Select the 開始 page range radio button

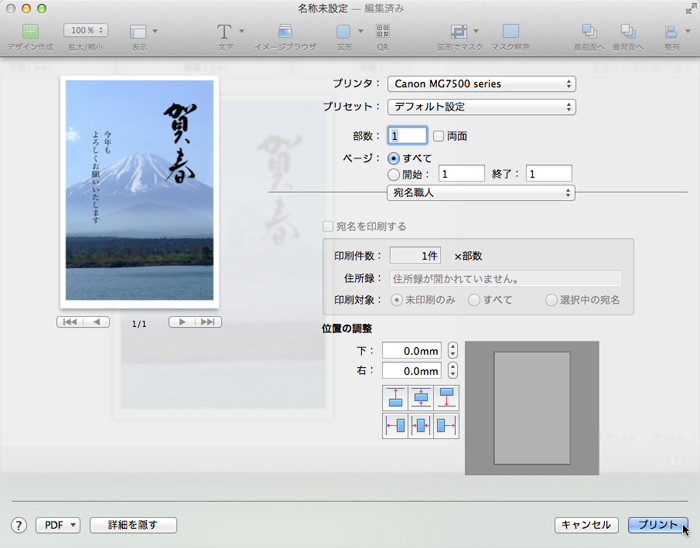(x=393, y=174)
